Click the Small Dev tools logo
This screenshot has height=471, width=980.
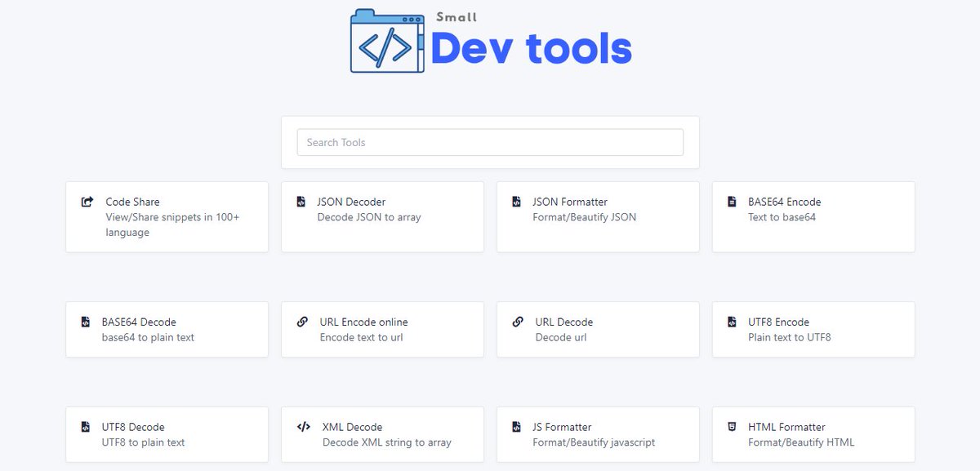pyautogui.click(x=490, y=41)
